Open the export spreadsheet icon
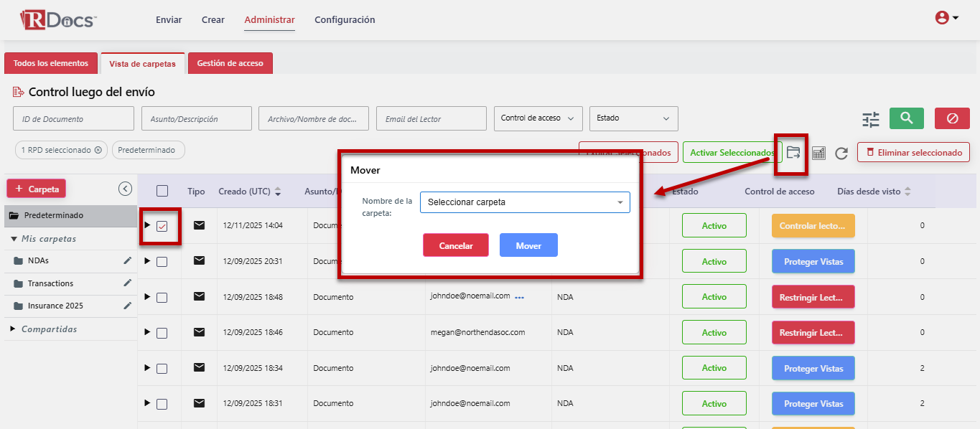This screenshot has height=429, width=980. pyautogui.click(x=818, y=153)
